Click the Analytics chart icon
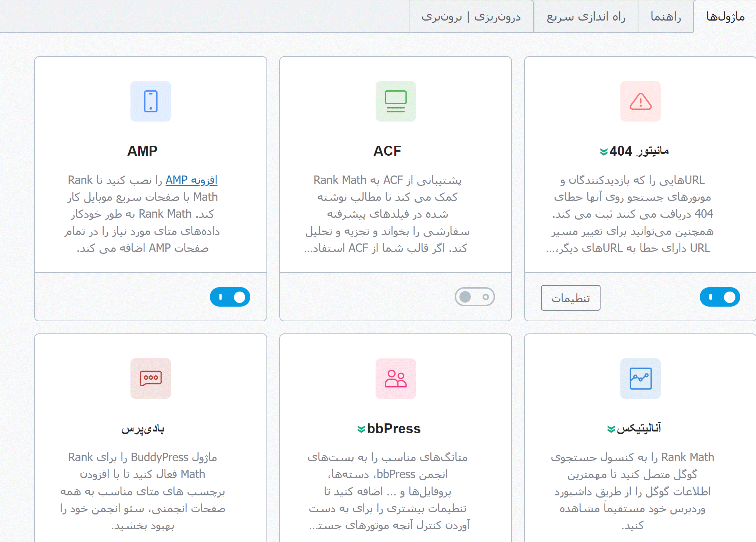 click(640, 378)
